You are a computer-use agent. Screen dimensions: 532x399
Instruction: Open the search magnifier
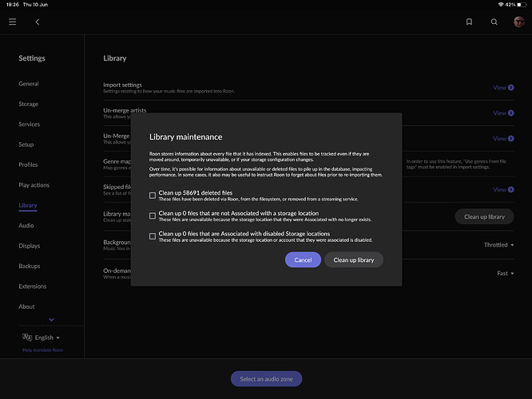click(x=494, y=22)
